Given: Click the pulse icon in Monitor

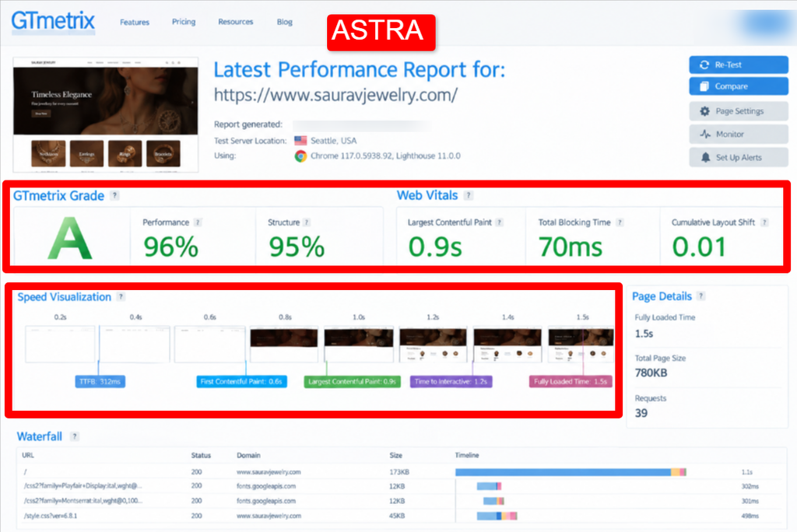Looking at the screenshot, I should pos(705,134).
